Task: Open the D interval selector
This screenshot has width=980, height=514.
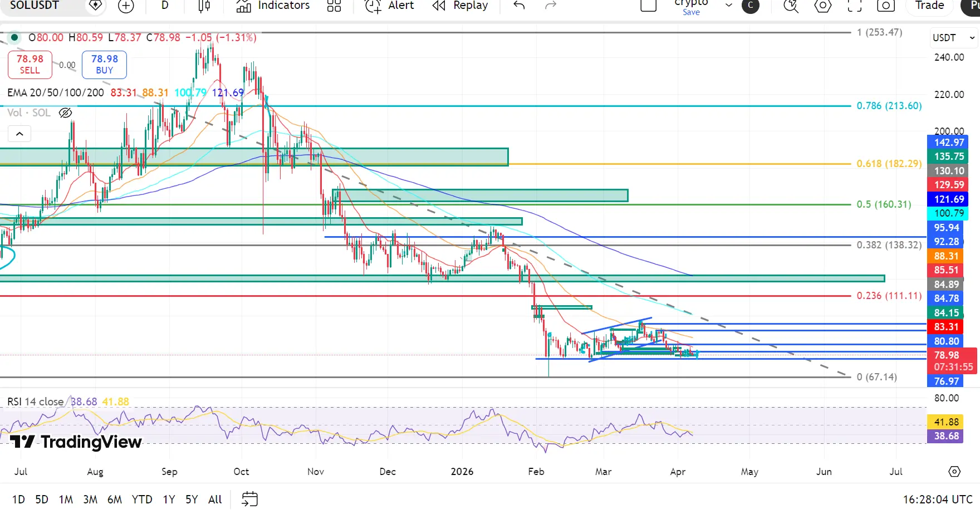Action: (165, 5)
